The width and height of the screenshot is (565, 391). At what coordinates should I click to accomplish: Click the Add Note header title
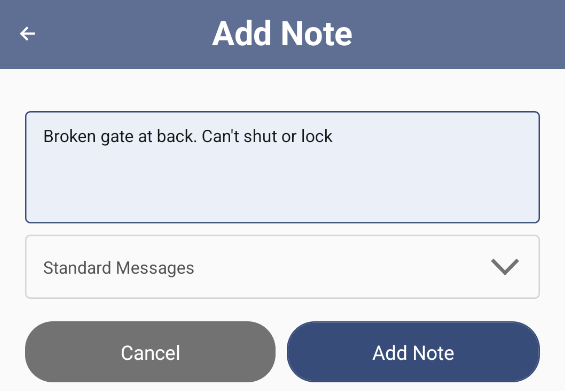point(282,34)
